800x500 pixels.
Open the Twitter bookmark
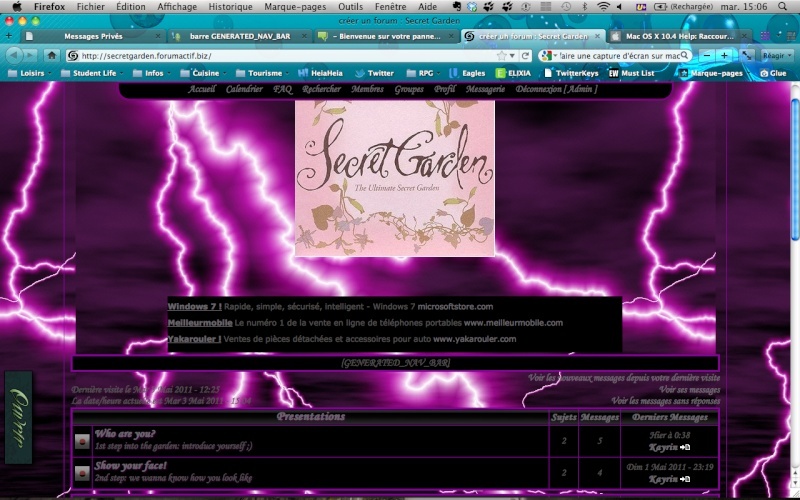point(375,73)
